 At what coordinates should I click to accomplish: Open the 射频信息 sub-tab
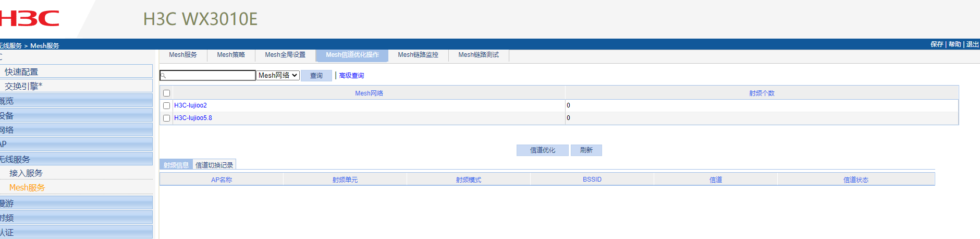[176, 165]
